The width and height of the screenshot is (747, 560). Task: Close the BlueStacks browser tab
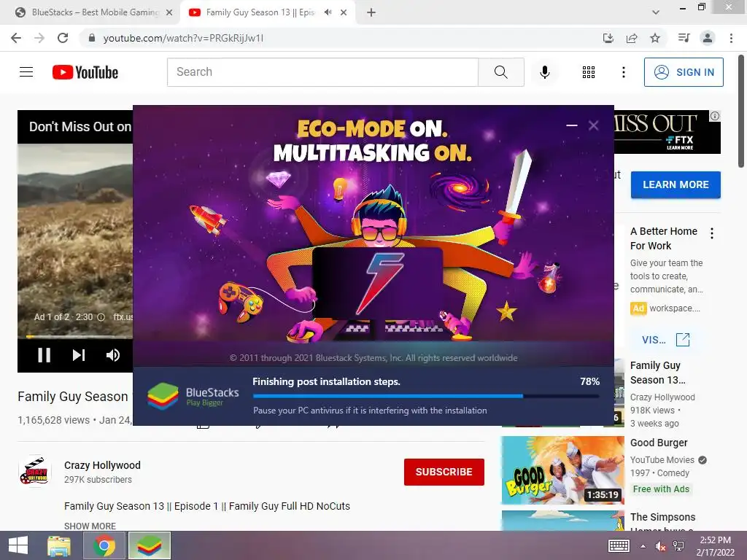(169, 12)
